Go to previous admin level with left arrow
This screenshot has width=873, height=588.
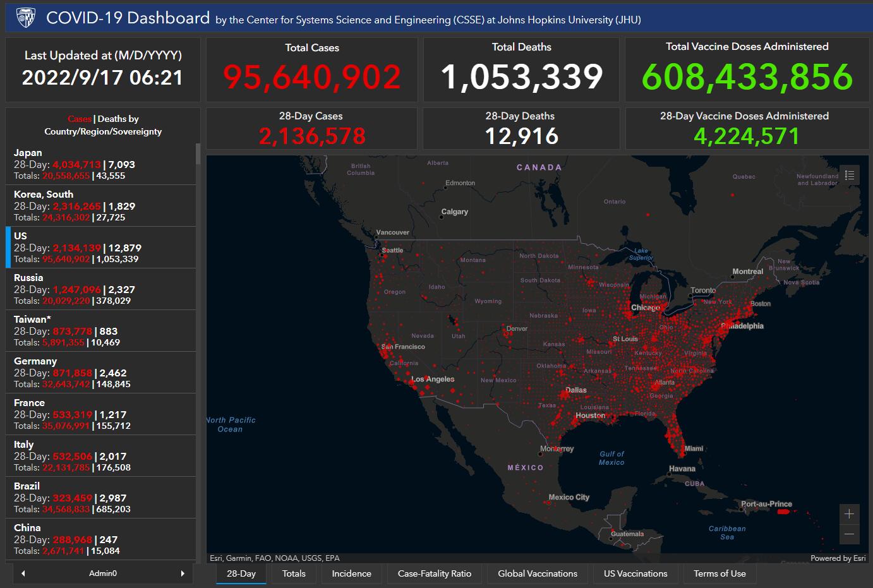click(x=23, y=573)
